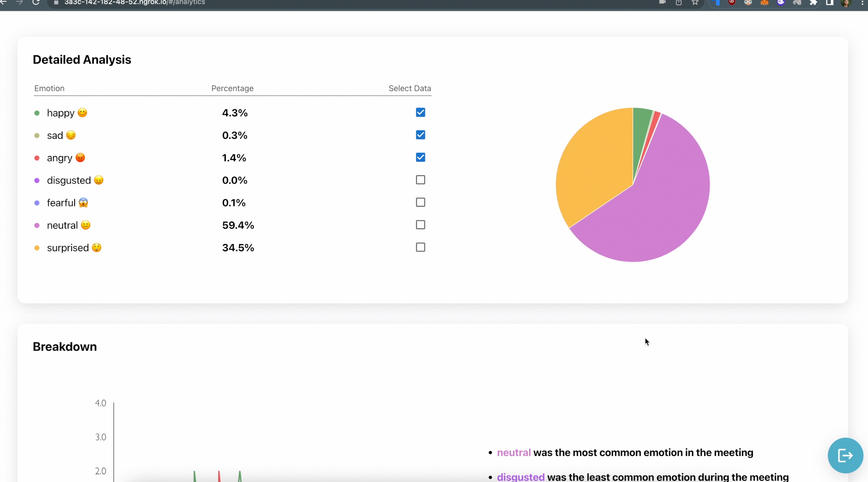Image resolution: width=868 pixels, height=482 pixels.
Task: Click the page share icon
Action: pos(679,3)
